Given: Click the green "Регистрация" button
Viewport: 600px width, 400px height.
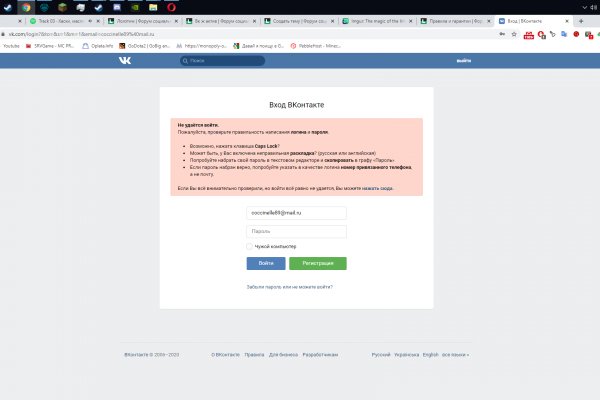Looking at the screenshot, I should 317,263.
